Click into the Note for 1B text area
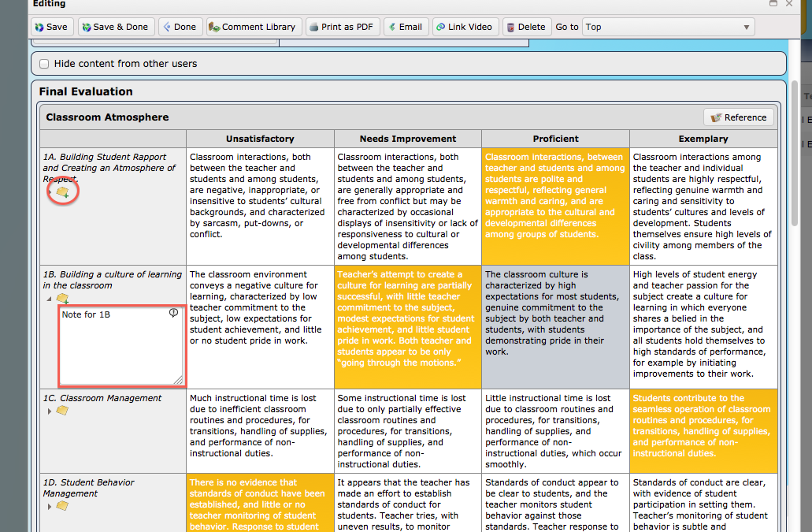Viewport: 812px width, 532px height. point(121,346)
